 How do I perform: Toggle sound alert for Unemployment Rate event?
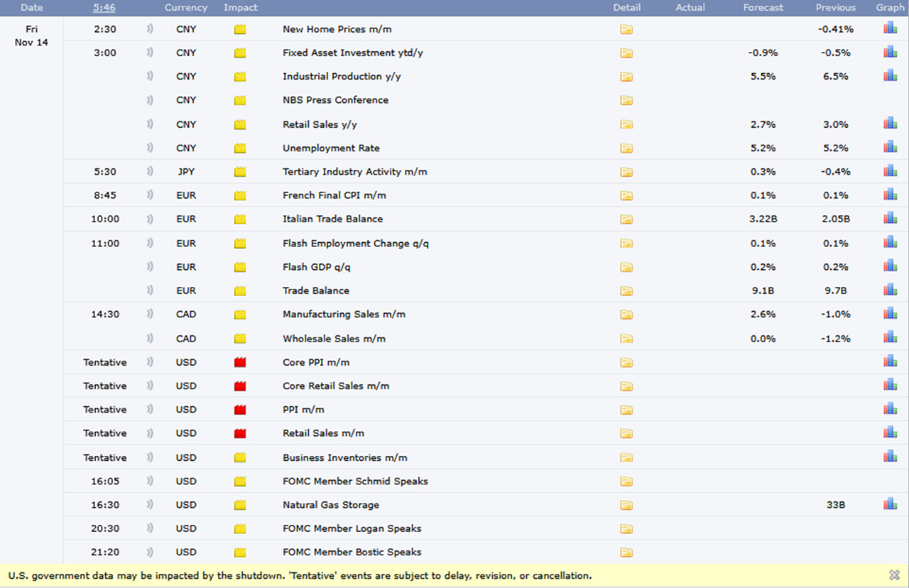150,148
